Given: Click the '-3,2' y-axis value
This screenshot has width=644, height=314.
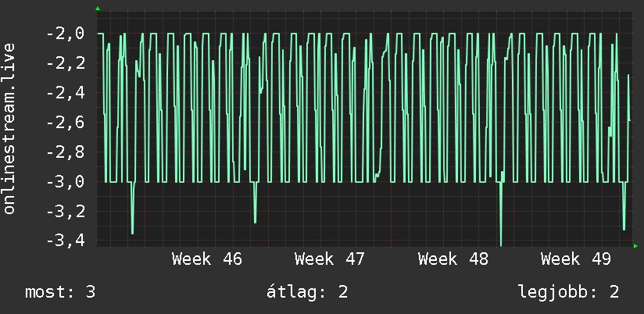Looking at the screenshot, I should [x=66, y=211].
